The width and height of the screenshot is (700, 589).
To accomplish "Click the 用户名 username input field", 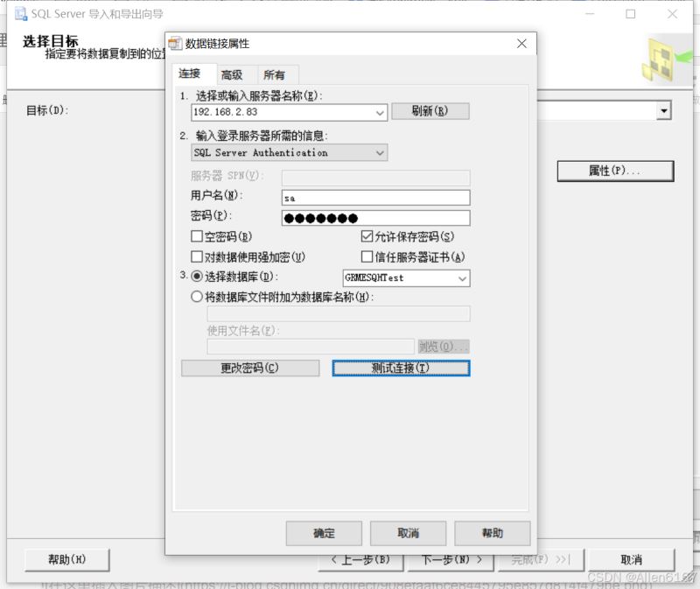I will point(375,198).
